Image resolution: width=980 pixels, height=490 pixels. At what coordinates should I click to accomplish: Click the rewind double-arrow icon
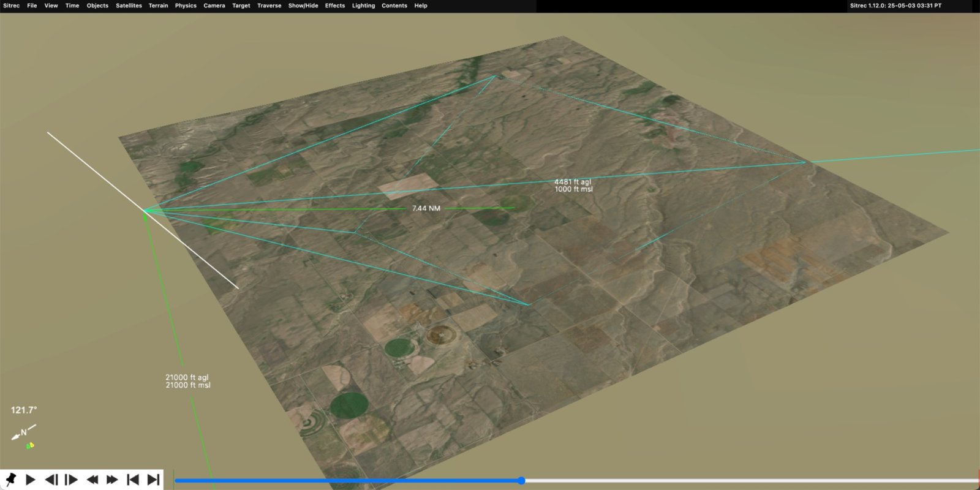pyautogui.click(x=92, y=479)
